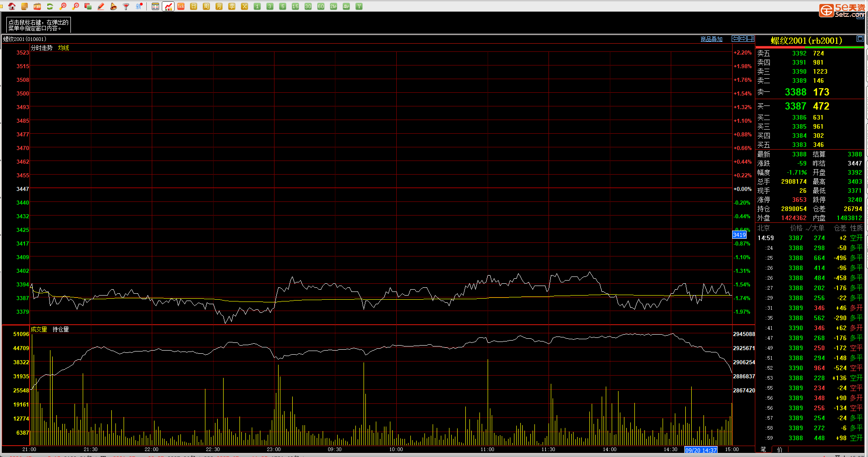Select the red drawing pen tool

[101, 6]
